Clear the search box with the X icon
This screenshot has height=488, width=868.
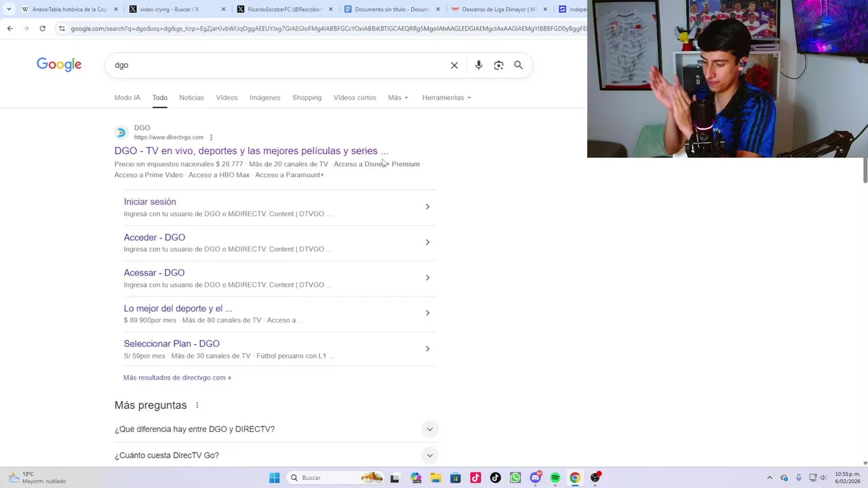tap(454, 65)
